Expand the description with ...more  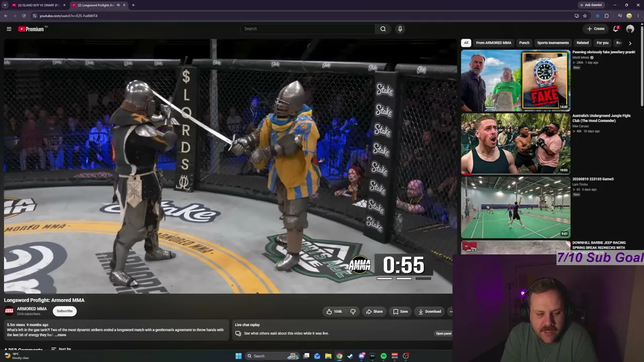click(61, 335)
